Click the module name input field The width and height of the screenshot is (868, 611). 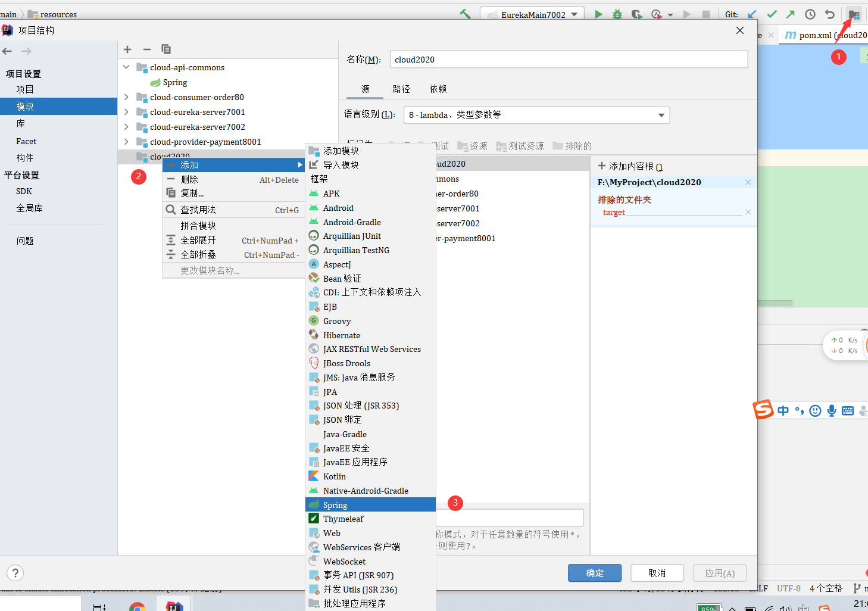tap(569, 60)
